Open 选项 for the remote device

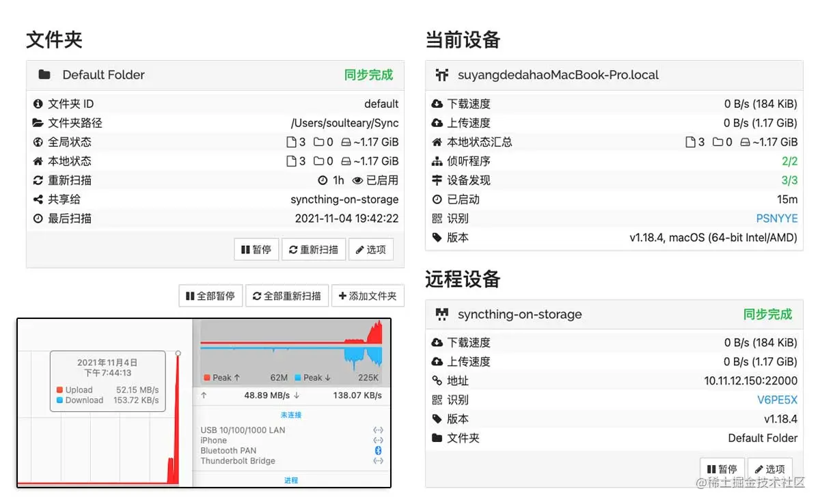click(x=771, y=468)
